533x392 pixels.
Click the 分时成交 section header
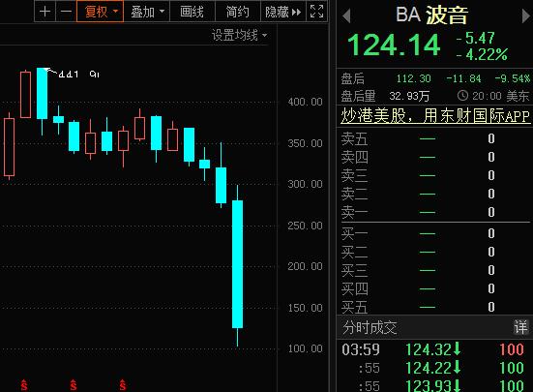[x=370, y=327]
